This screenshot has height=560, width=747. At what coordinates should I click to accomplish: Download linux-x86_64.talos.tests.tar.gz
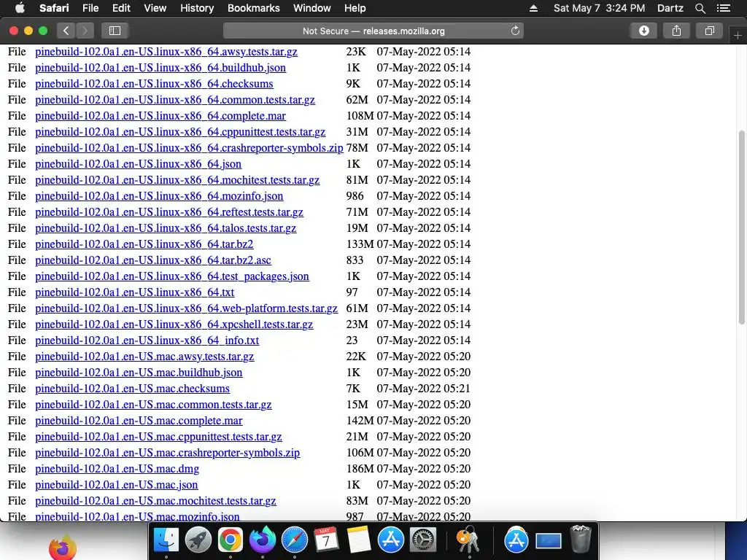[166, 228]
